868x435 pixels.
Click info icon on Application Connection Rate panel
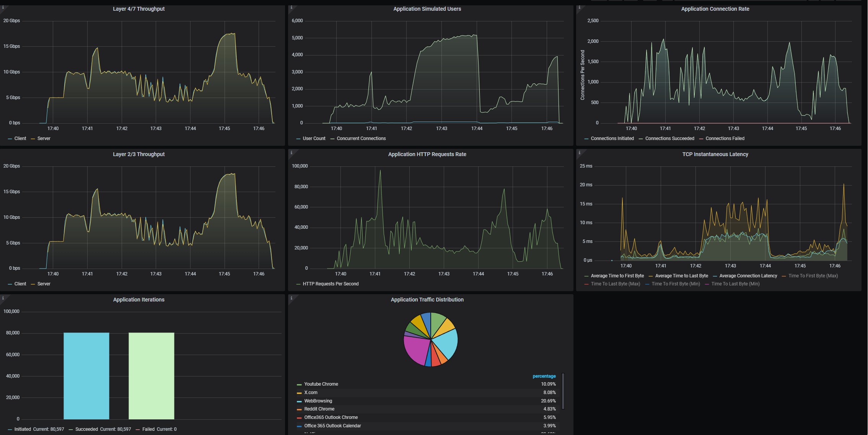pos(579,7)
